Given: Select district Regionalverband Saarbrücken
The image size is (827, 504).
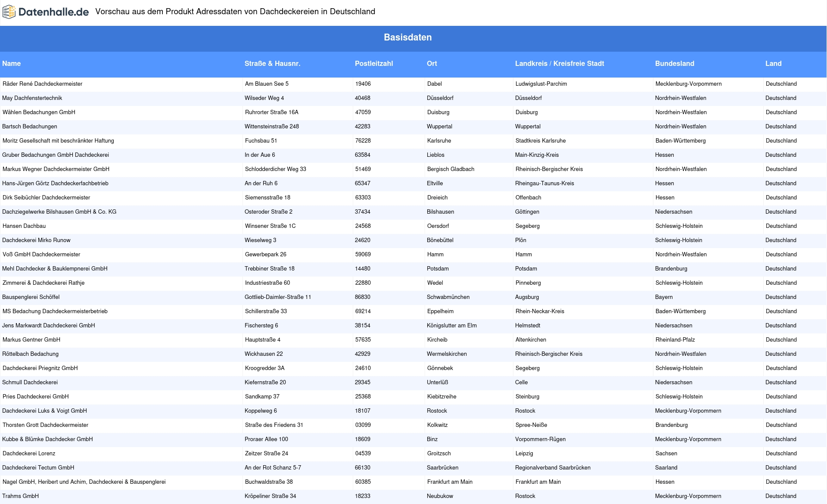Looking at the screenshot, I should click(x=553, y=468).
